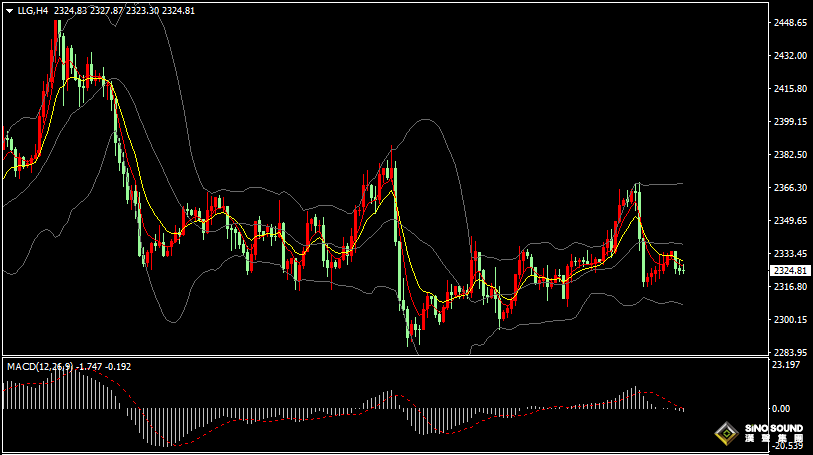Viewport: 813px width, 455px height.
Task: Click the 2333.45 price axis label
Action: [x=790, y=254]
